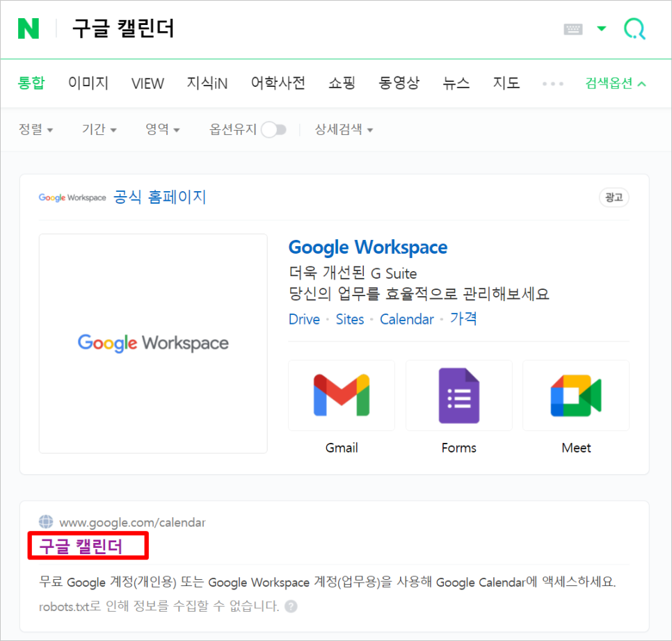
Task: Click the search field containing 구글 캘린더
Action: pos(123,29)
